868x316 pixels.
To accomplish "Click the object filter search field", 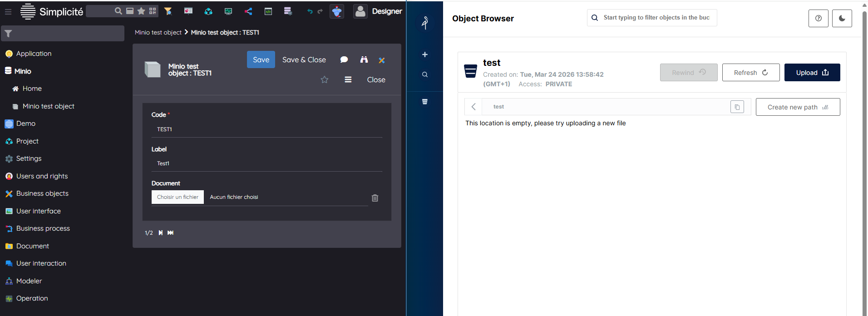I will [656, 18].
